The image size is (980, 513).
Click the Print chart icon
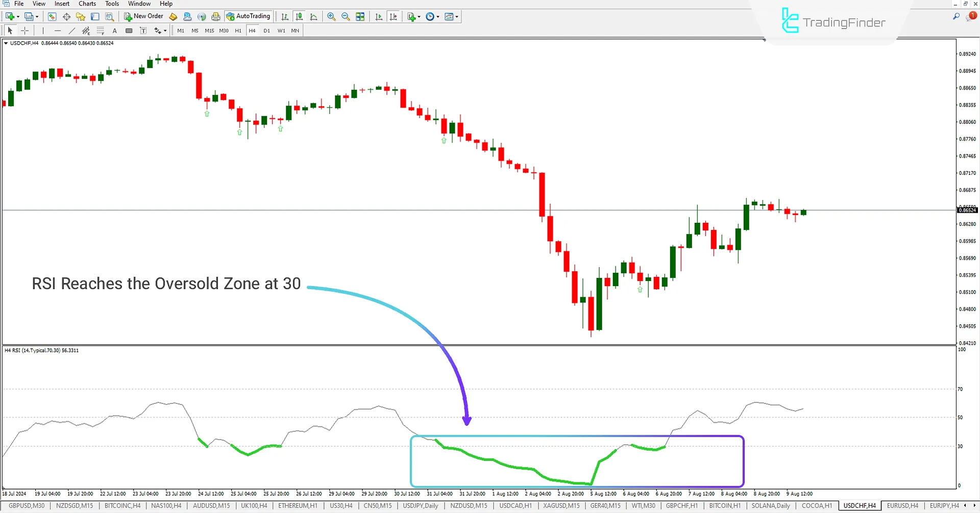click(215, 16)
